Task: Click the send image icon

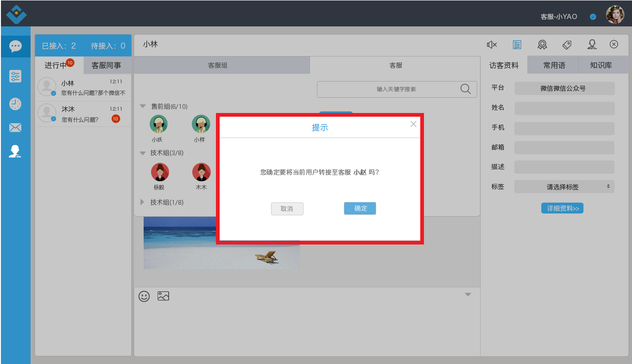Action: 163,296
